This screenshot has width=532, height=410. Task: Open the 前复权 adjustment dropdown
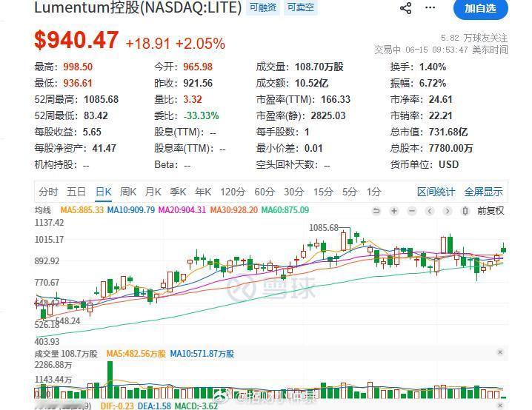tap(491, 211)
